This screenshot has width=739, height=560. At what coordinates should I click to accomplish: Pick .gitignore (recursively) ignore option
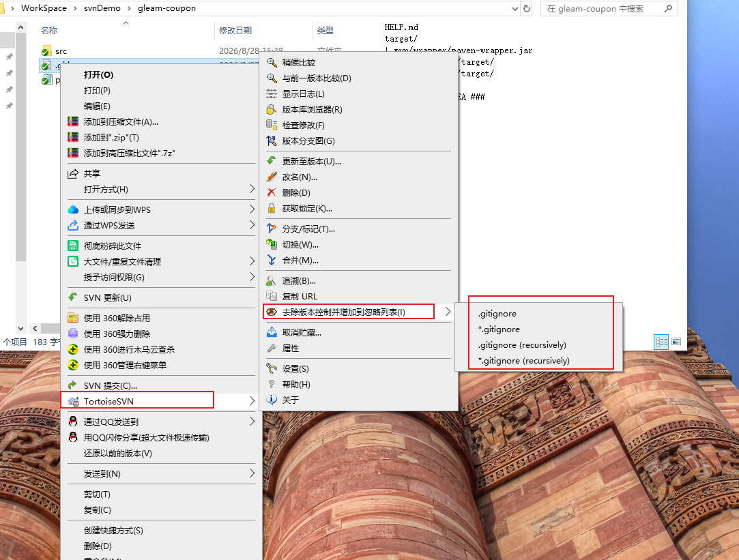[x=522, y=344]
